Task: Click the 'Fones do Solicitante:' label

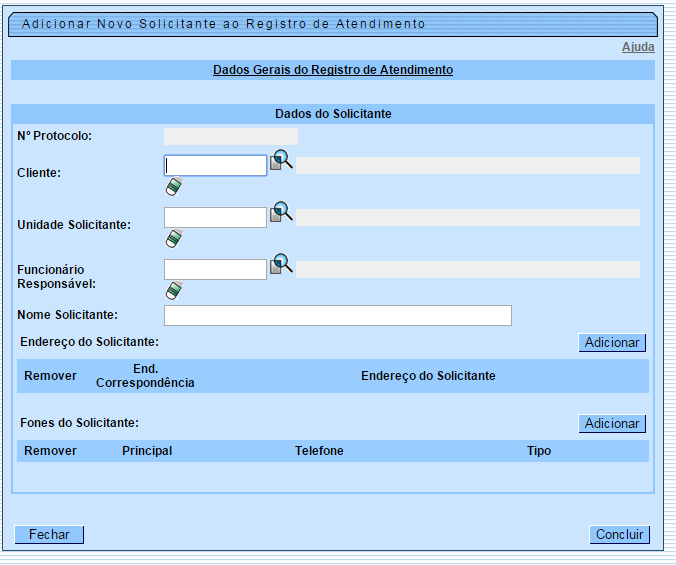Action: (x=79, y=423)
